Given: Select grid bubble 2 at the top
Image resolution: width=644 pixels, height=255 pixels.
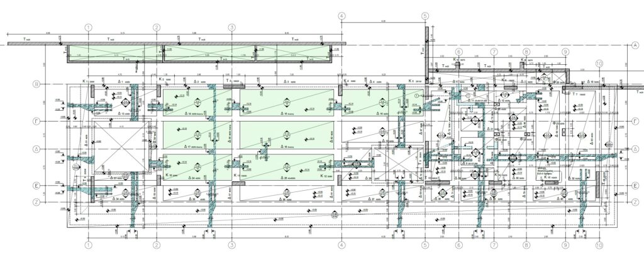Looking at the screenshot, I should [156, 28].
